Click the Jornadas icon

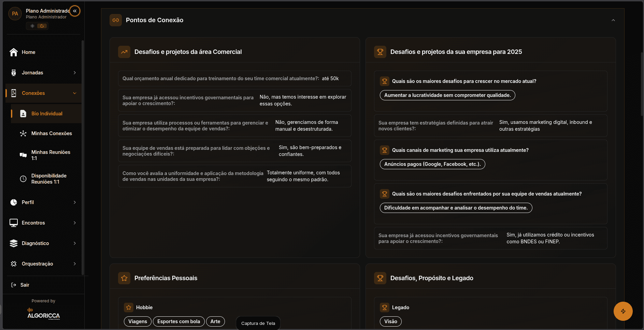(14, 73)
